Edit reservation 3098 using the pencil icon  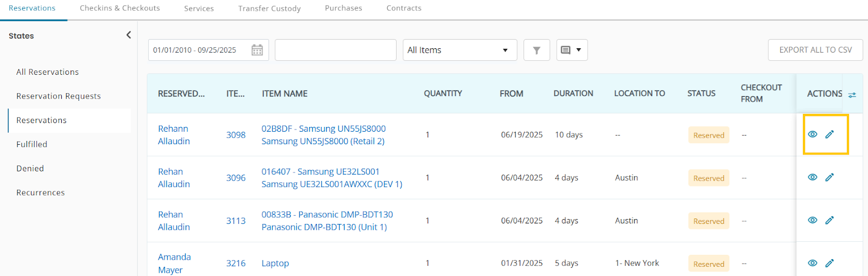829,134
